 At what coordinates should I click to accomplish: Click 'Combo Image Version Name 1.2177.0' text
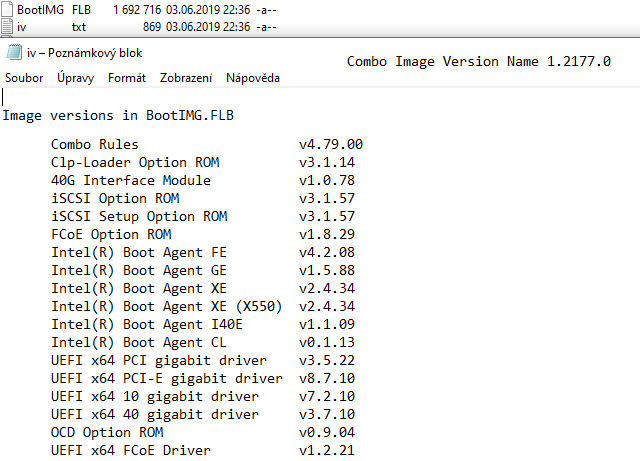click(x=479, y=62)
